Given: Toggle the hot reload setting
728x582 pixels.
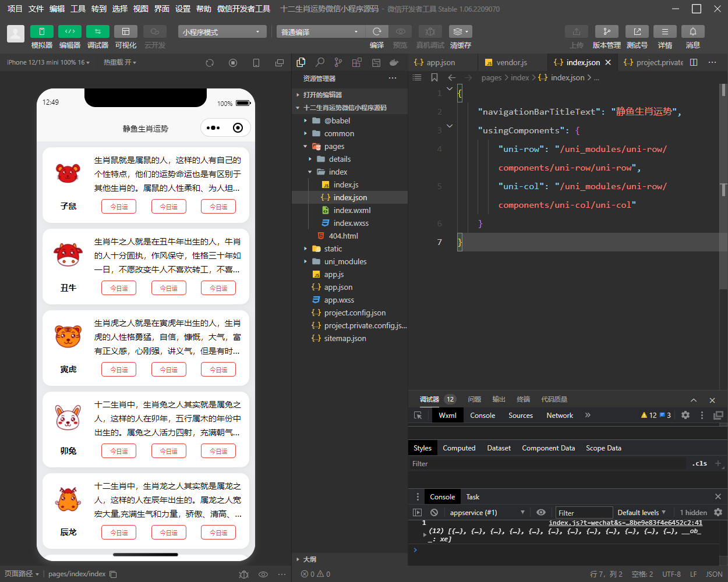Looking at the screenshot, I should [x=119, y=62].
